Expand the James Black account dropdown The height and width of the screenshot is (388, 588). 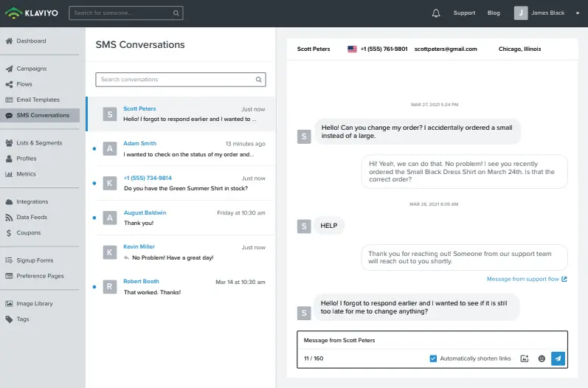coord(576,13)
